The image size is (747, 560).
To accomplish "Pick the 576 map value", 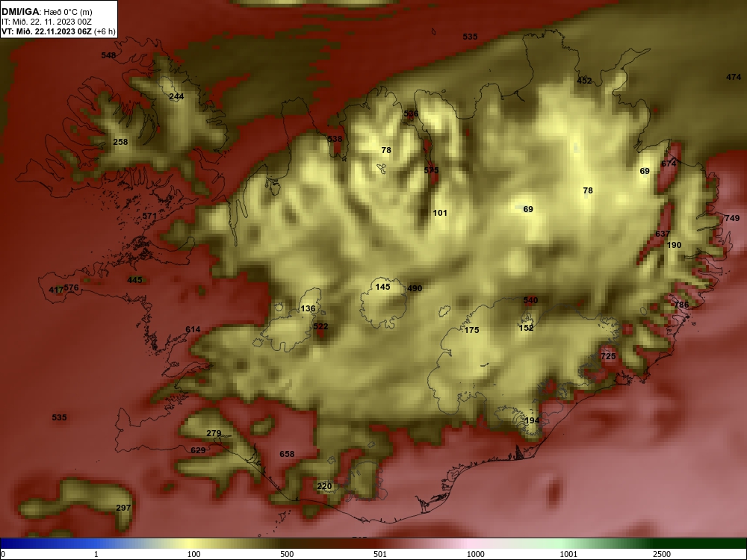I will coord(71,287).
